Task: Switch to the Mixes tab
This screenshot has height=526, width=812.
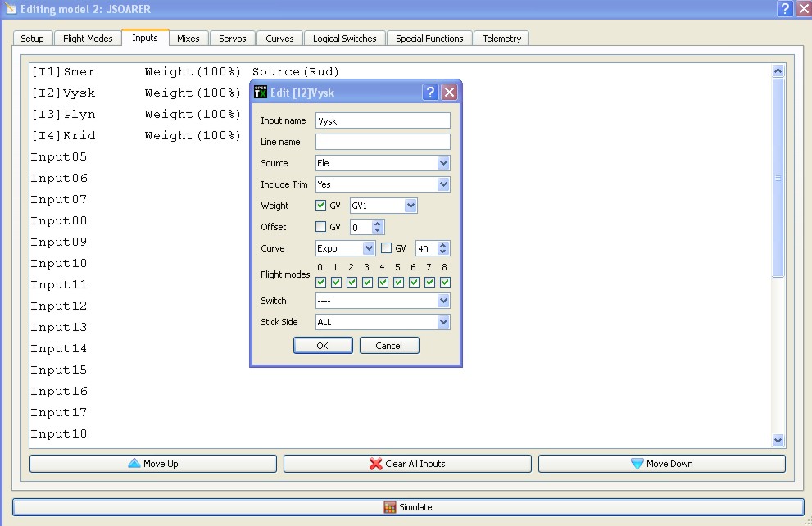Action: pos(188,39)
